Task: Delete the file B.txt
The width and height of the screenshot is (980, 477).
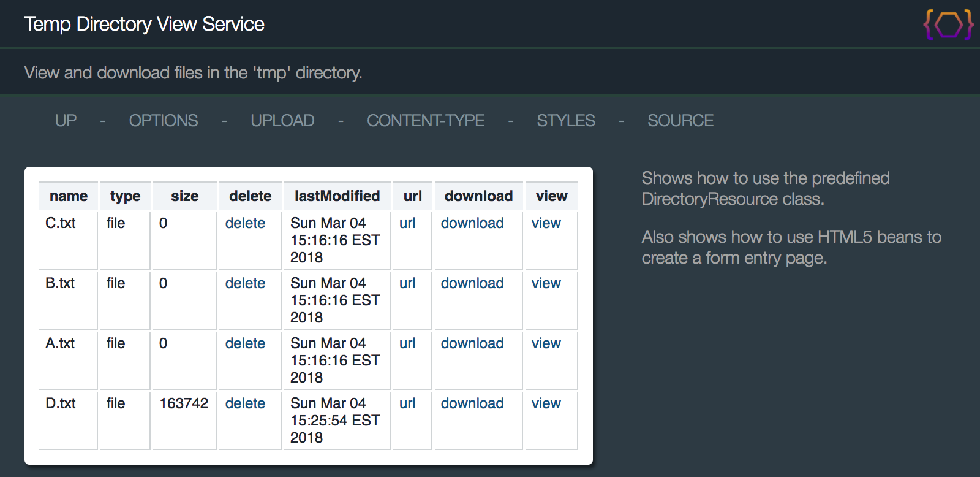Action: click(x=245, y=283)
